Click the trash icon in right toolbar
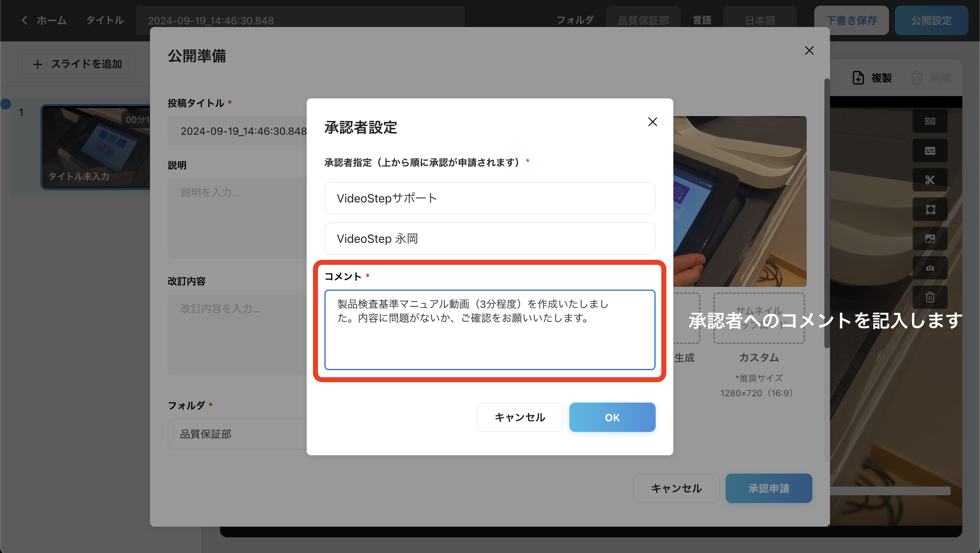 pos(929,297)
